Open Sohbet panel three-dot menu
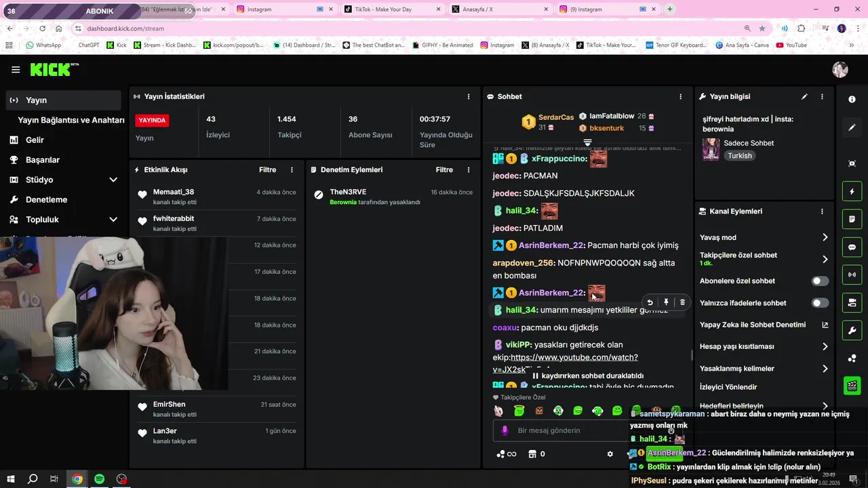This screenshot has width=868, height=488. pyautogui.click(x=681, y=96)
